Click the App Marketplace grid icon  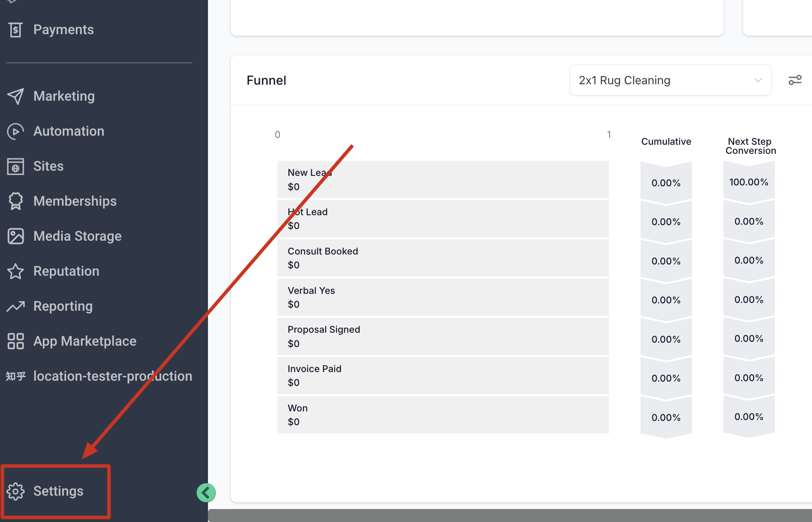pyautogui.click(x=16, y=341)
